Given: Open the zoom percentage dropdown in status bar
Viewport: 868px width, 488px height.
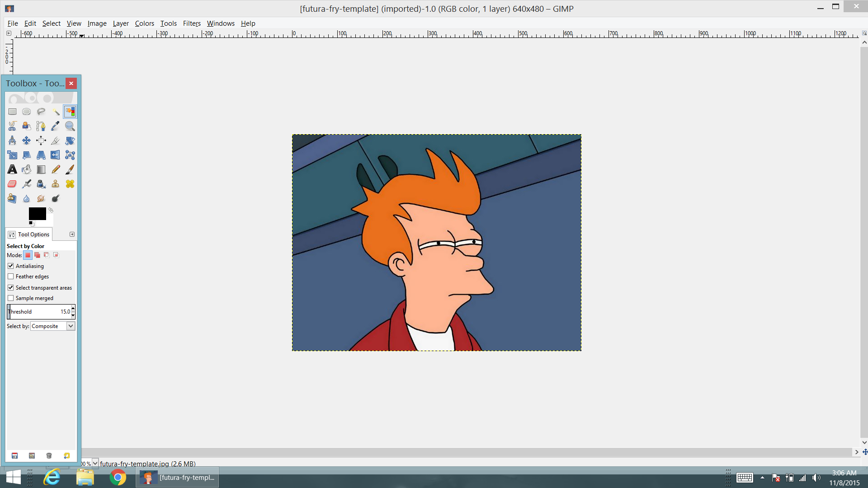Looking at the screenshot, I should coord(95,463).
